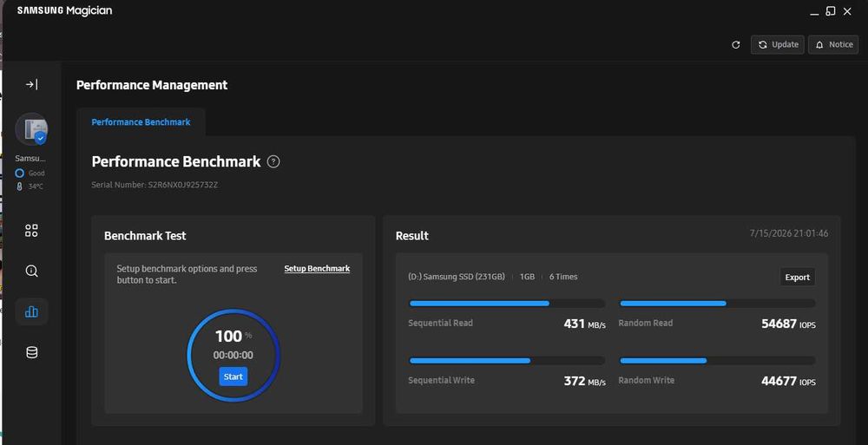
Task: Switch to the Performance Benchmark tab
Action: [x=141, y=122]
